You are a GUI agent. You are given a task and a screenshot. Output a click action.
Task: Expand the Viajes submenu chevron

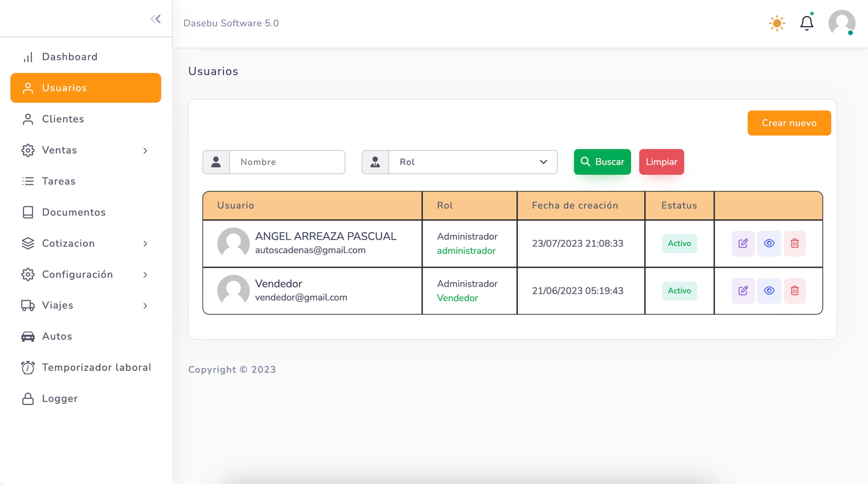145,306
